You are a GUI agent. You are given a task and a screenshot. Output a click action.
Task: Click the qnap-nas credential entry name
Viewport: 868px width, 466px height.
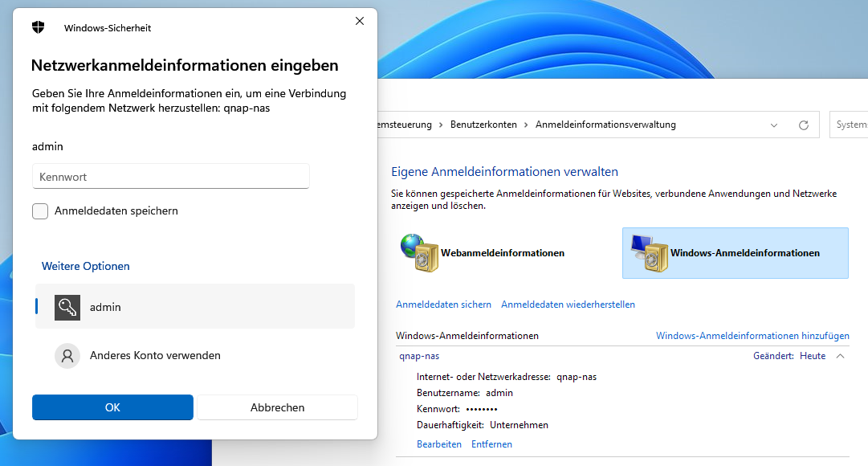[419, 356]
